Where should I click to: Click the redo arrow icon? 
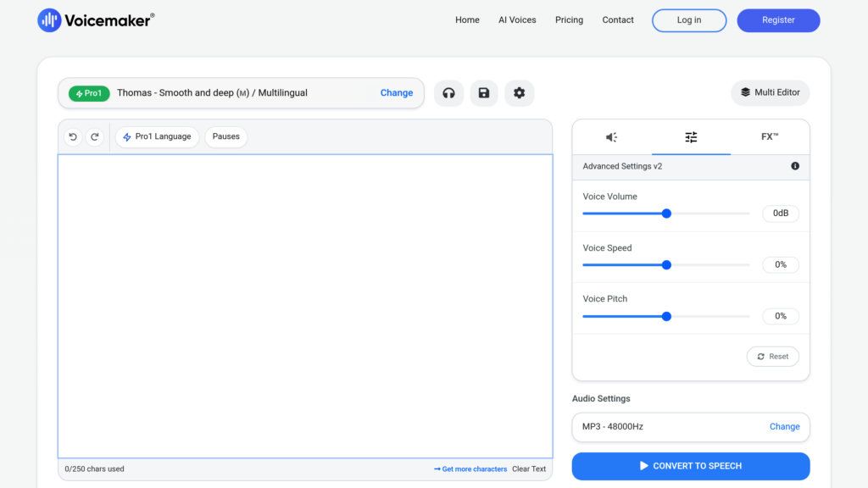95,136
